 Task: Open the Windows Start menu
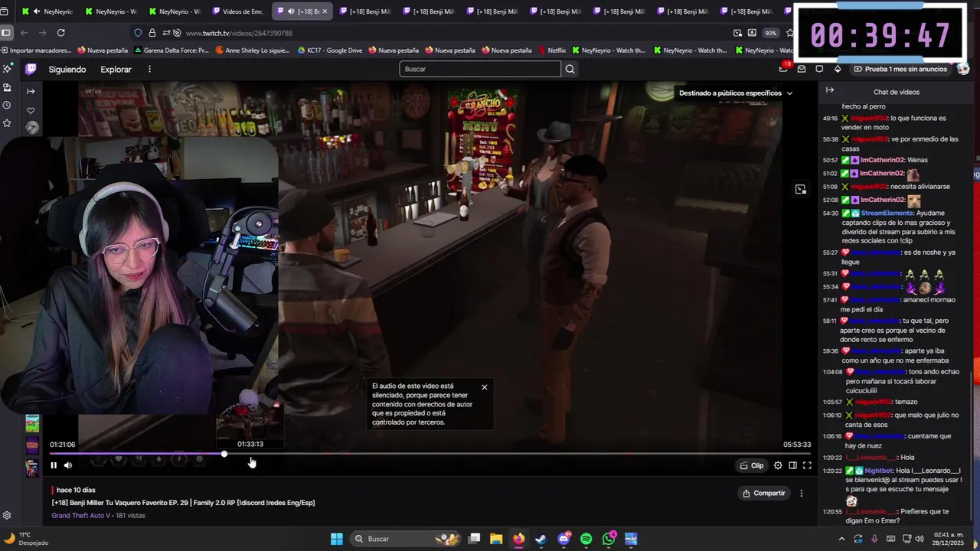pyautogui.click(x=337, y=539)
